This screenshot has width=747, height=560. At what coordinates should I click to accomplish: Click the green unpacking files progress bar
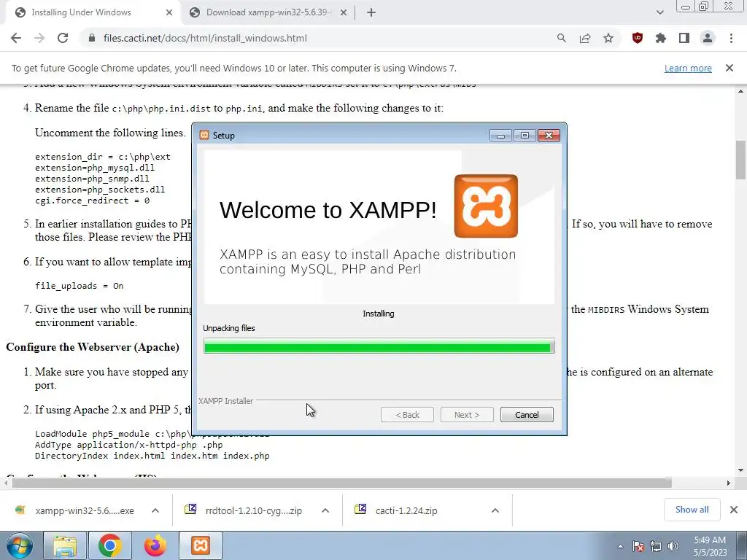[379, 346]
